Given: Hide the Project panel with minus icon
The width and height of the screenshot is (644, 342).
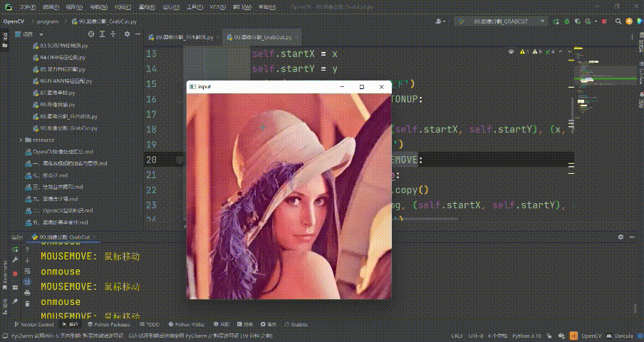Looking at the screenshot, I should (x=138, y=34).
